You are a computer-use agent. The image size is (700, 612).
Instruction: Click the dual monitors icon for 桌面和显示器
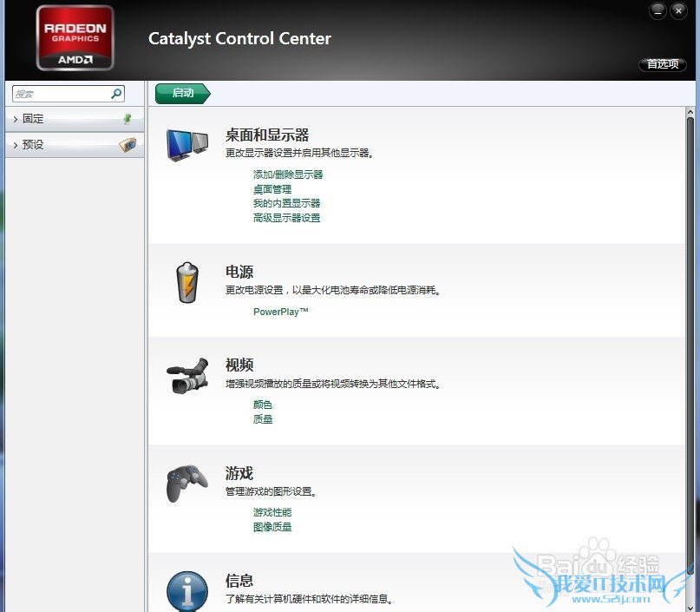pyautogui.click(x=187, y=144)
